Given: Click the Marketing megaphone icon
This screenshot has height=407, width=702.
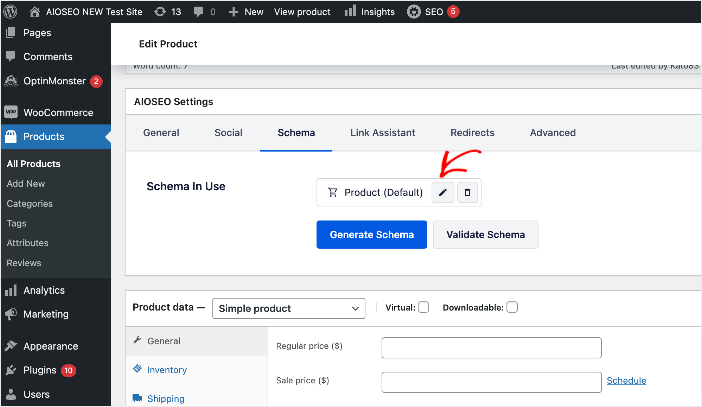Looking at the screenshot, I should pyautogui.click(x=11, y=314).
